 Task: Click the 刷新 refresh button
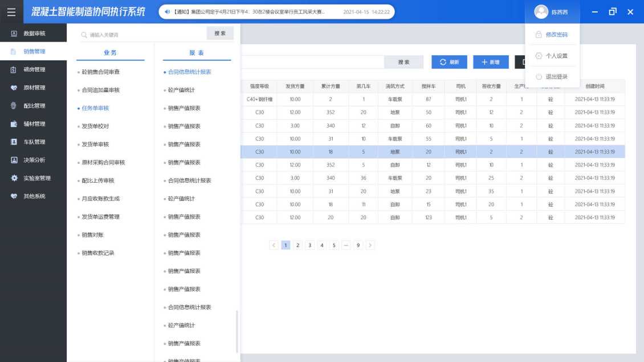(449, 62)
